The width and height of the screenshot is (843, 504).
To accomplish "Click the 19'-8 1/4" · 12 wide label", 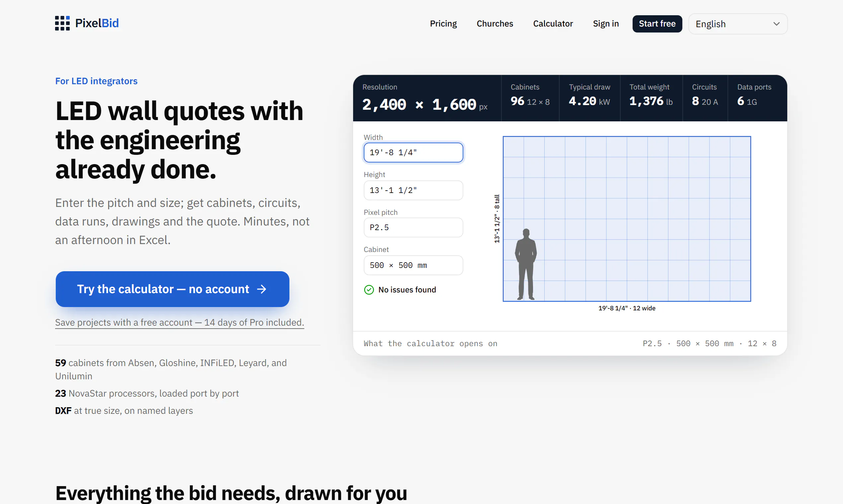I will click(627, 308).
